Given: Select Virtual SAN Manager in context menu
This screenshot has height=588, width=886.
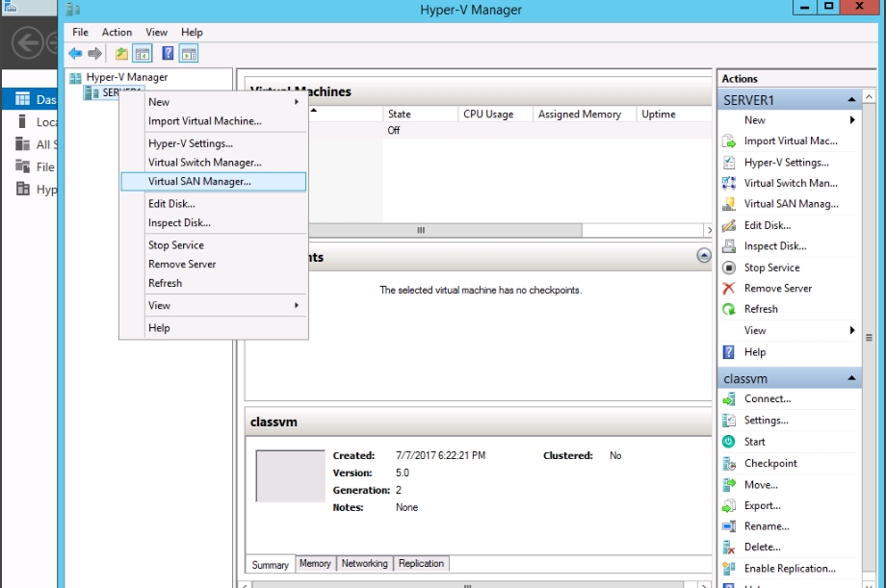Looking at the screenshot, I should pyautogui.click(x=214, y=181).
